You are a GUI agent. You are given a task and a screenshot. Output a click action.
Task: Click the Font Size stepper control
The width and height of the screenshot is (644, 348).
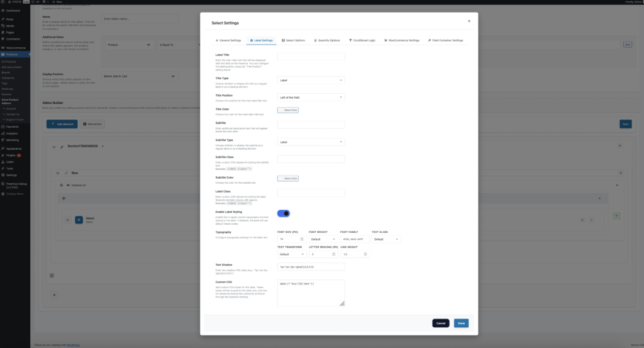pos(301,239)
